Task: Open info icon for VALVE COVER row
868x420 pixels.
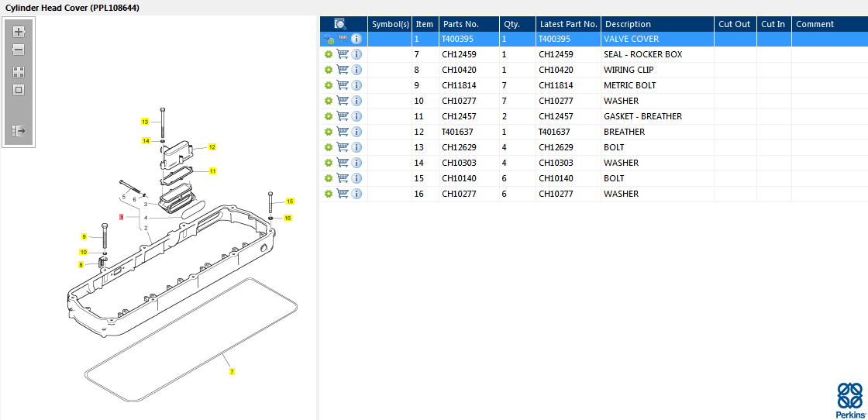Action: (356, 39)
